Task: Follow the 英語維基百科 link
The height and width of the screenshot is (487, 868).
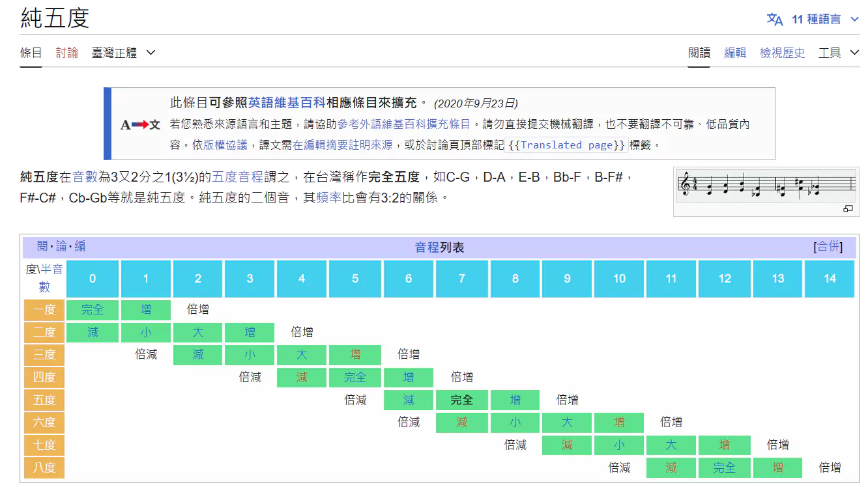Action: pyautogui.click(x=286, y=103)
